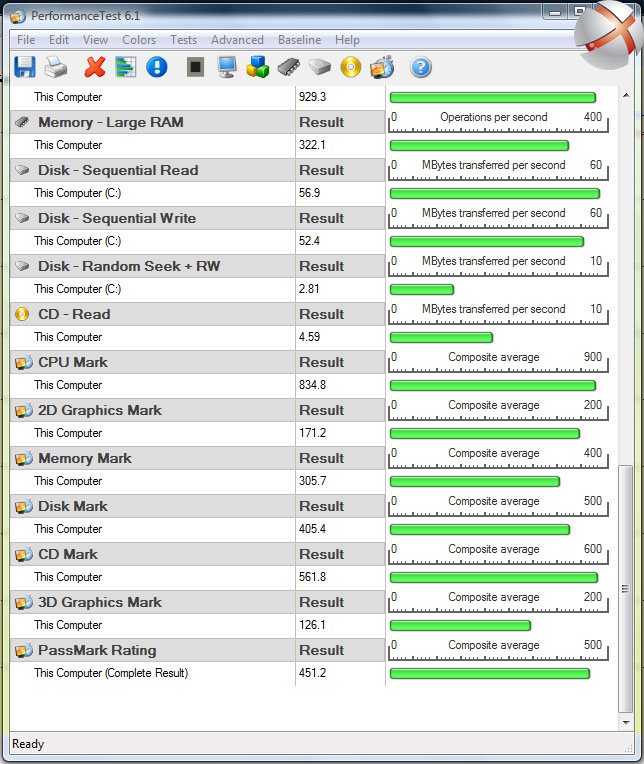Open help with blue question mark icon

coord(420,67)
